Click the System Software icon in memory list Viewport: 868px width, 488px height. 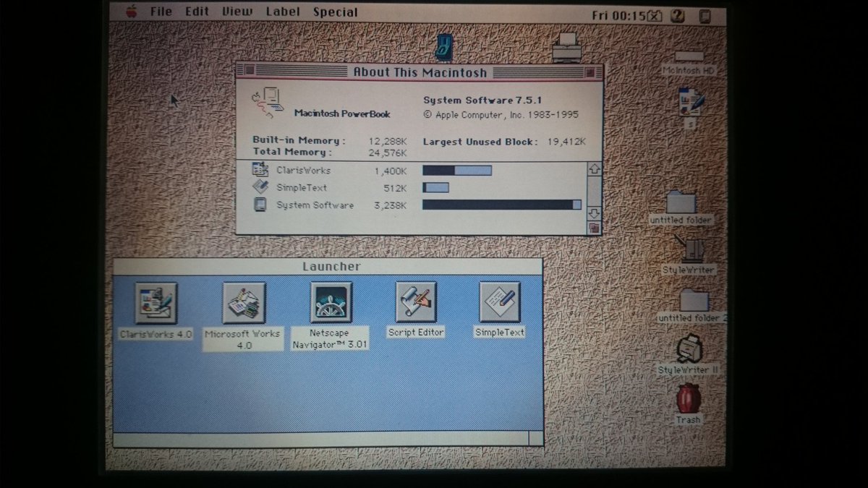tap(260, 205)
